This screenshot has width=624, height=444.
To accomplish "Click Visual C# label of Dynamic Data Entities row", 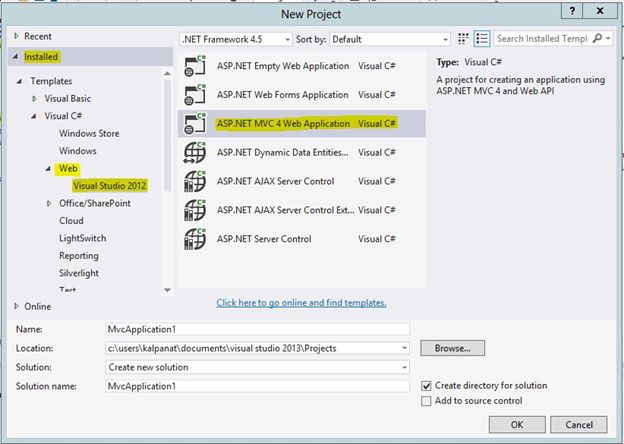I will click(376, 152).
